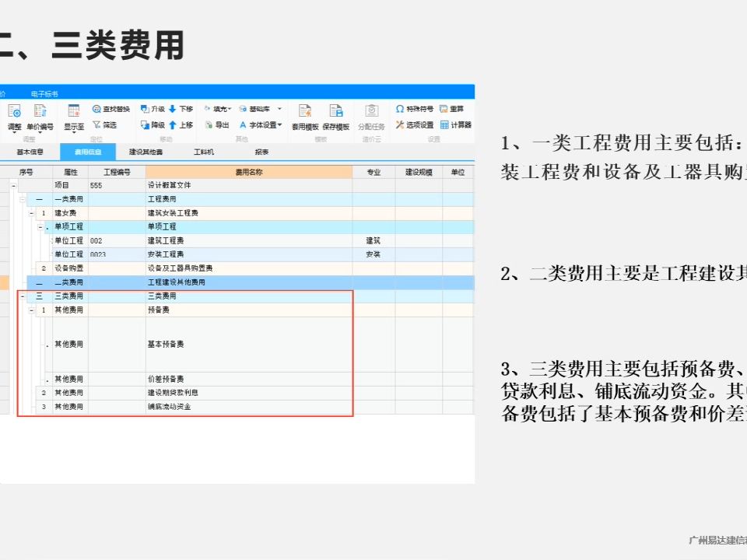The image size is (747, 560).
Task: Switch to the 工料机 tab
Action: click(x=202, y=152)
